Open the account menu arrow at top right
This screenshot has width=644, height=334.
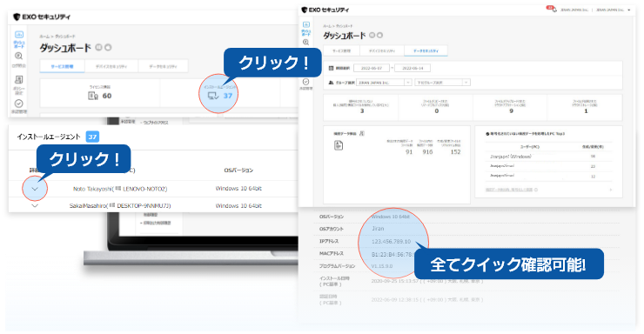pyautogui.click(x=629, y=10)
